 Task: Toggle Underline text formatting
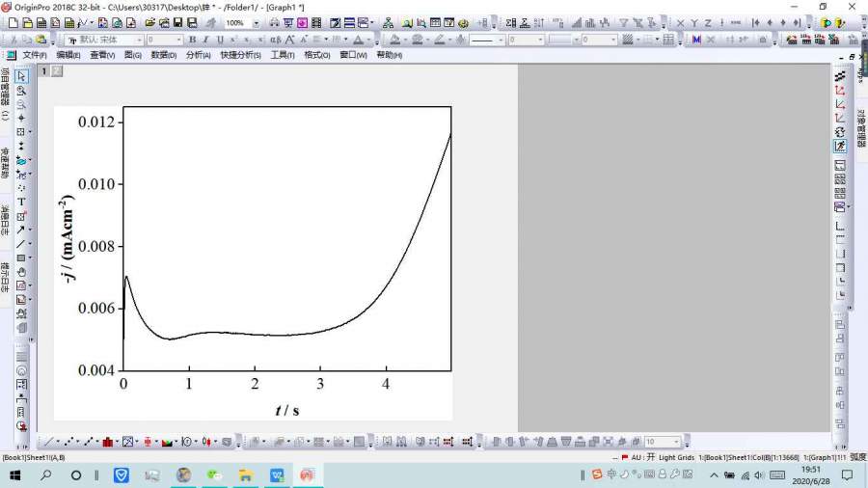tap(220, 40)
